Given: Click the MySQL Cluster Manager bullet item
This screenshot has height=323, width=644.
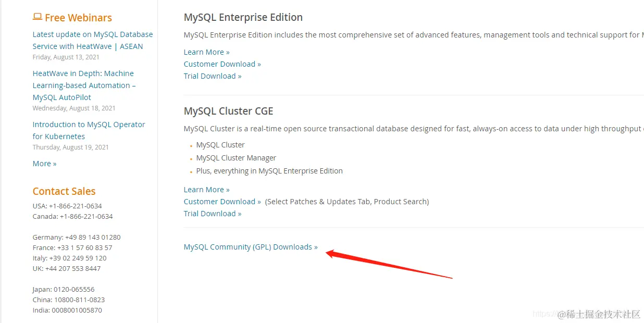Looking at the screenshot, I should point(236,158).
